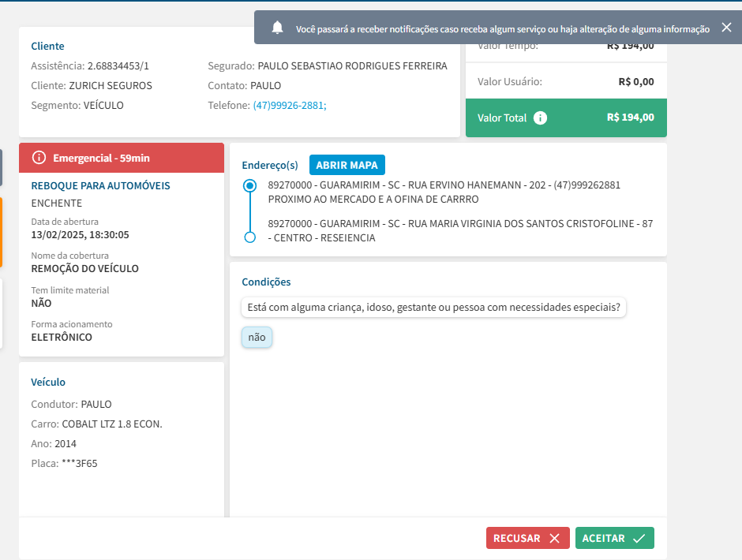Refuse the service with RECUSAR

coord(527,538)
